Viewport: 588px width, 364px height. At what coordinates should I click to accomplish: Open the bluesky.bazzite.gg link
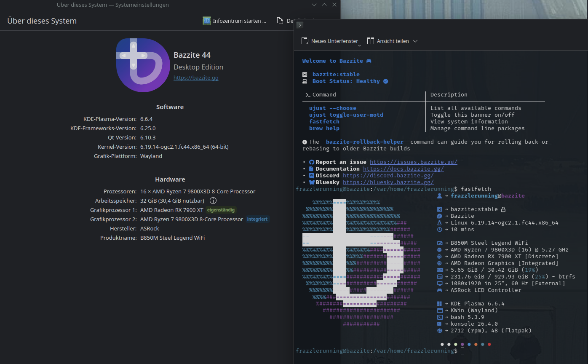tap(388, 182)
